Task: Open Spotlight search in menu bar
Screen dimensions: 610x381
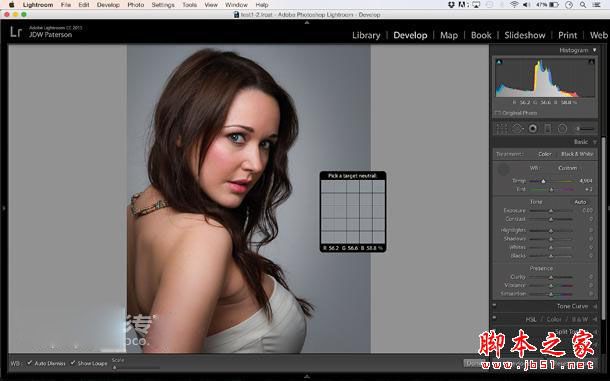Action: tap(583, 5)
